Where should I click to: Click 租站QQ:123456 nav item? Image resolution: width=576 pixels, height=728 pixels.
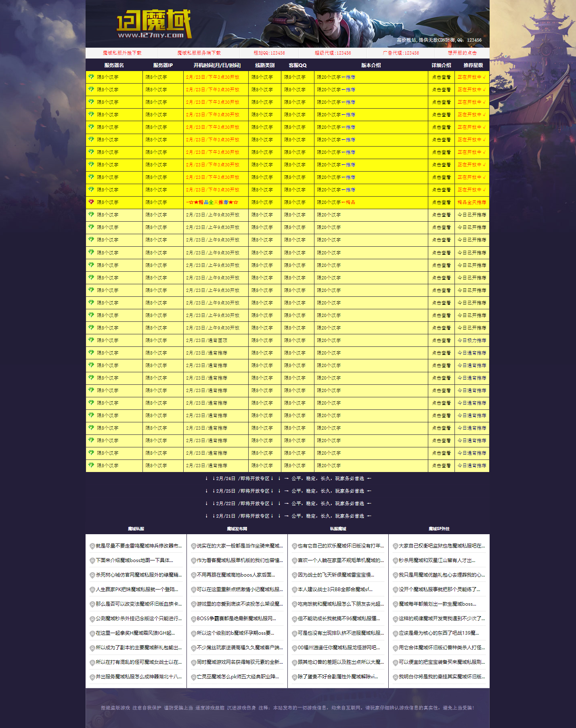click(269, 53)
